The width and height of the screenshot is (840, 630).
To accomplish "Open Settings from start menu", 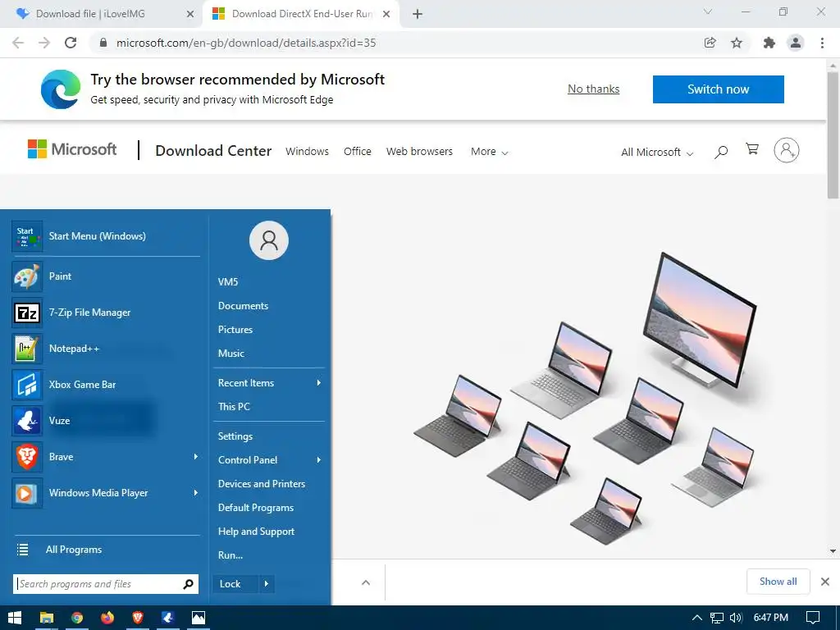I will coord(235,436).
